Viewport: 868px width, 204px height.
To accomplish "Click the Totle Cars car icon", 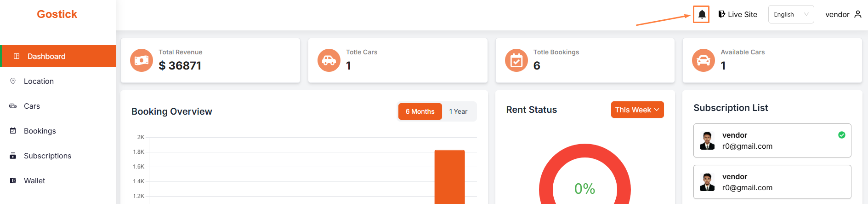I will 329,60.
